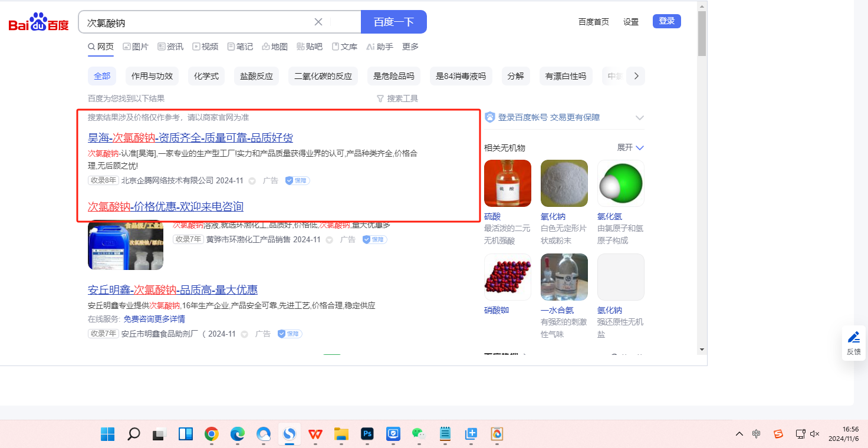Click 保障 badge on 北京企腾 result

tap(298, 180)
